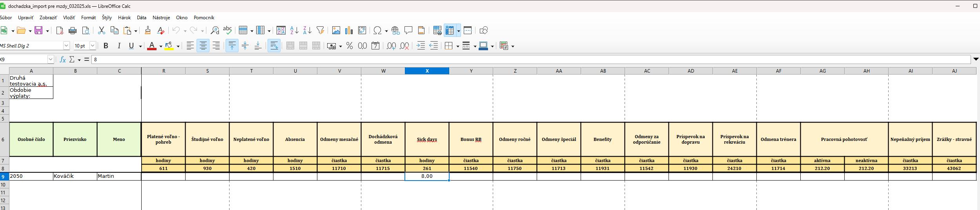The image size is (980, 210).
Task: Open the Find and Replace tool
Action: tap(215, 31)
